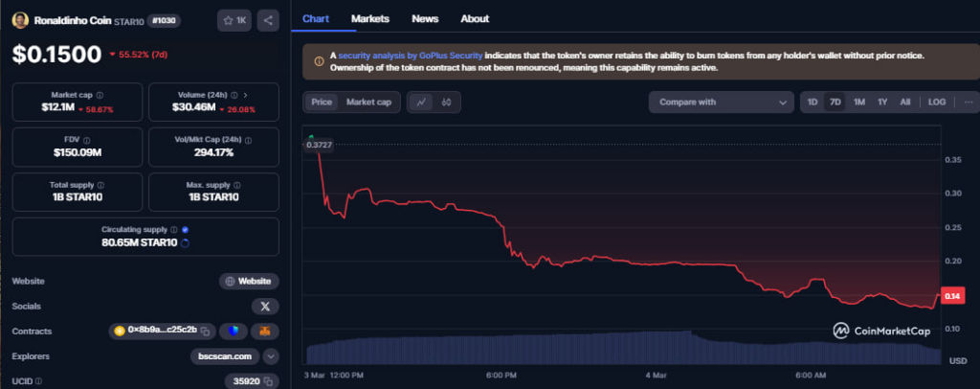The width and height of the screenshot is (980, 389).
Task: Switch to the Chart tab
Action: pos(316,19)
